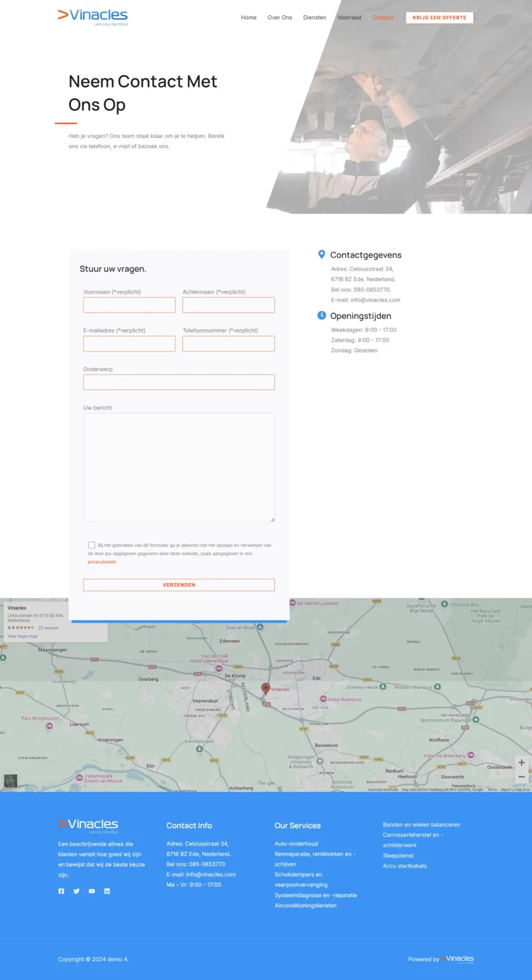Click the location pin icon beside Contactgegevens

pos(321,255)
